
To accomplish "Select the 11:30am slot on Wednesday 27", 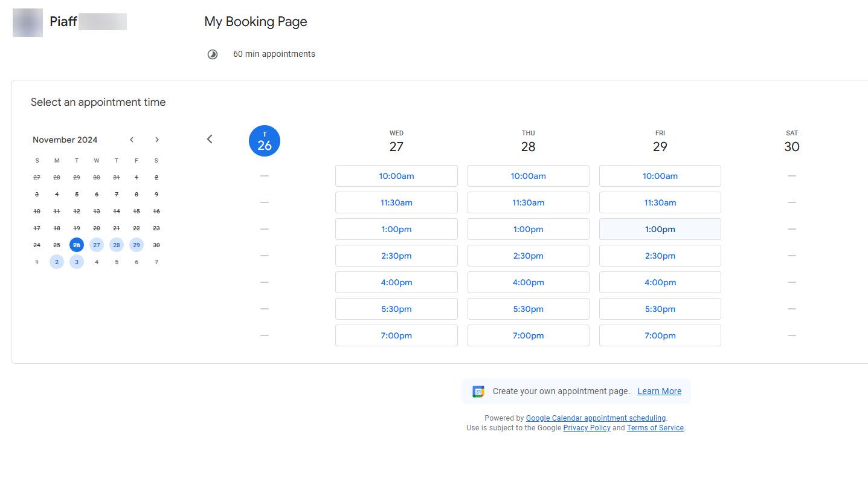I will 396,202.
